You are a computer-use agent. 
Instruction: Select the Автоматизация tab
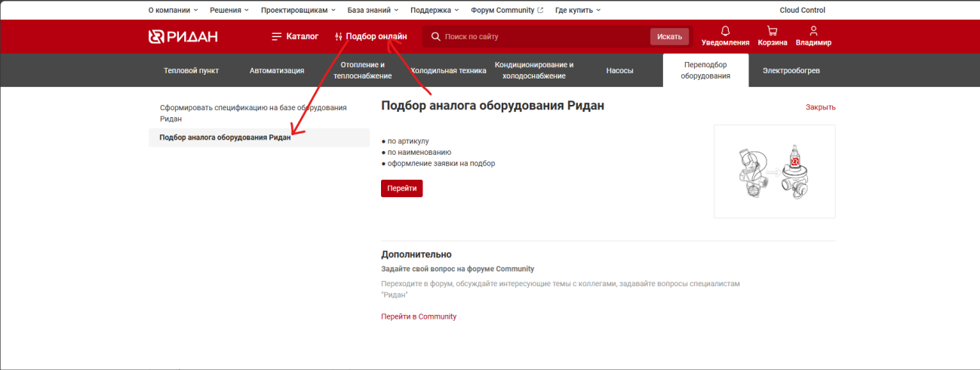277,70
